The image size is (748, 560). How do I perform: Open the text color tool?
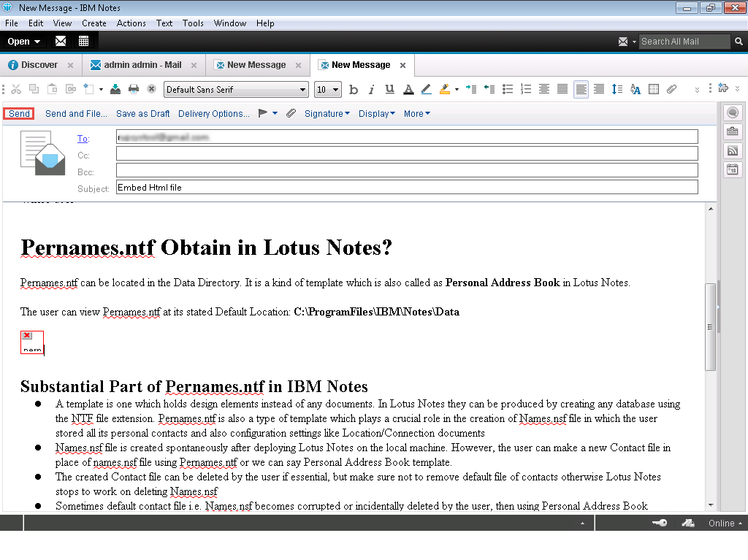coord(408,89)
